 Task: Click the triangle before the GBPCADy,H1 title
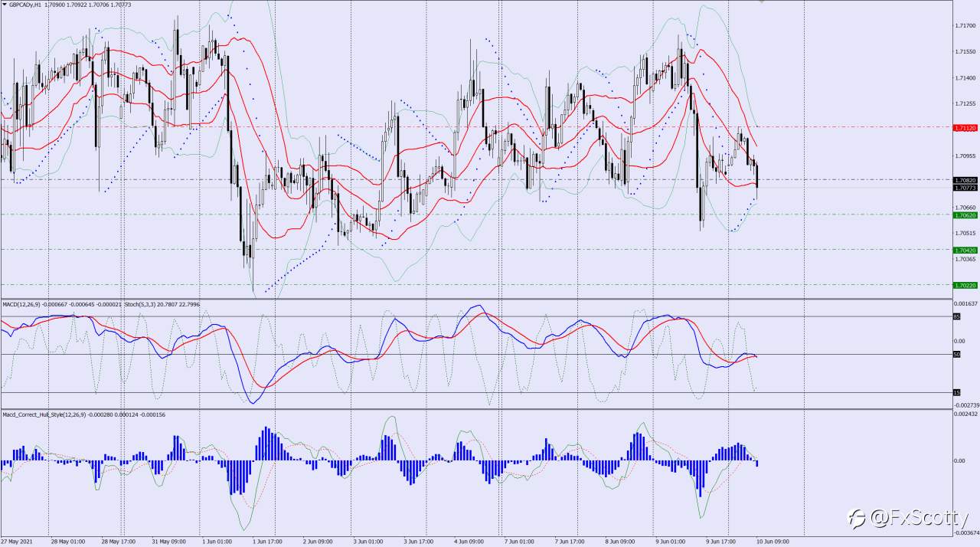point(4,4)
